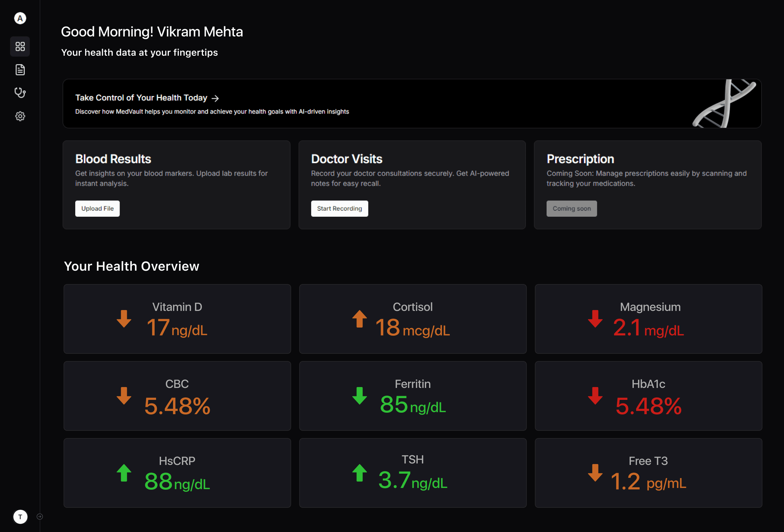
Task: Click the Cortisol label
Action: [413, 307]
